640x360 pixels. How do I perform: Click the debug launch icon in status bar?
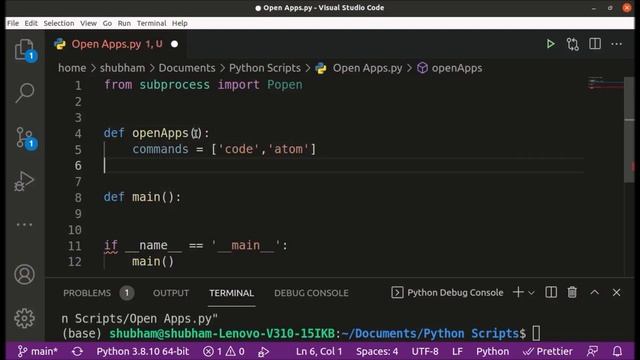(x=263, y=351)
